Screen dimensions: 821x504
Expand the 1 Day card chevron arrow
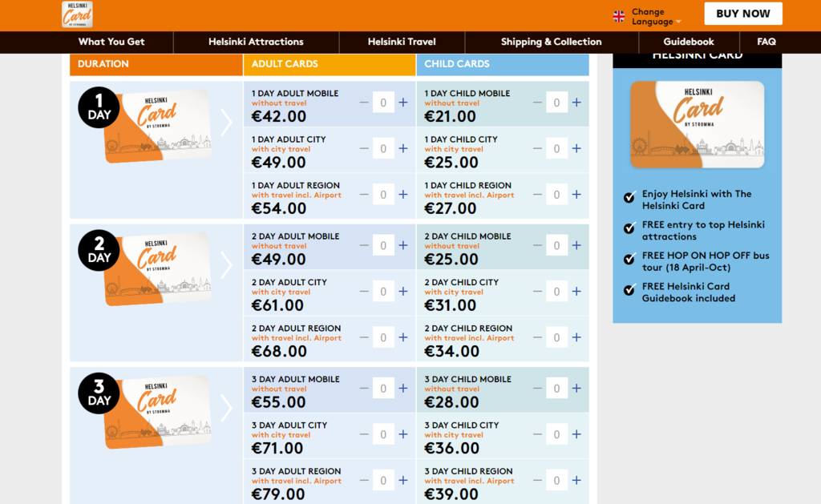point(226,123)
